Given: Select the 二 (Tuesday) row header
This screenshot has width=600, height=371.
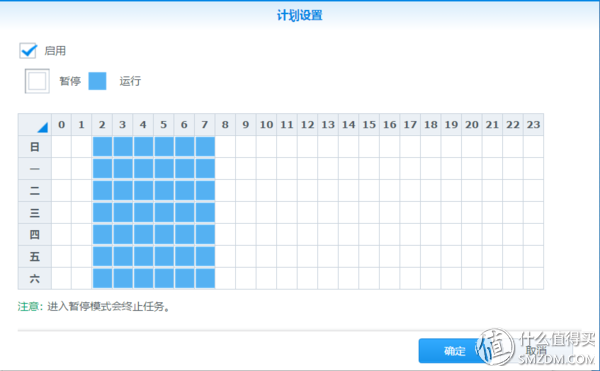Looking at the screenshot, I should pyautogui.click(x=35, y=190).
